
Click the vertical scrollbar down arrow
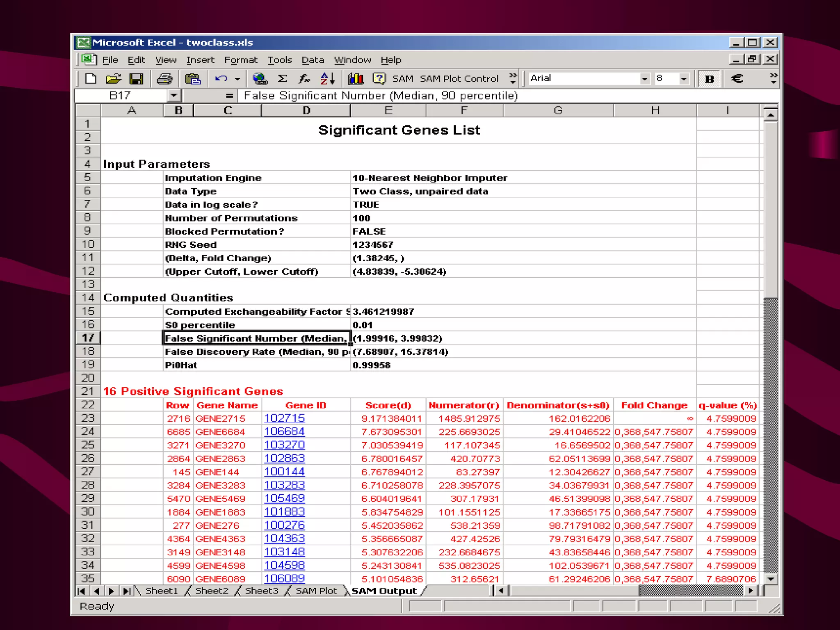point(771,579)
